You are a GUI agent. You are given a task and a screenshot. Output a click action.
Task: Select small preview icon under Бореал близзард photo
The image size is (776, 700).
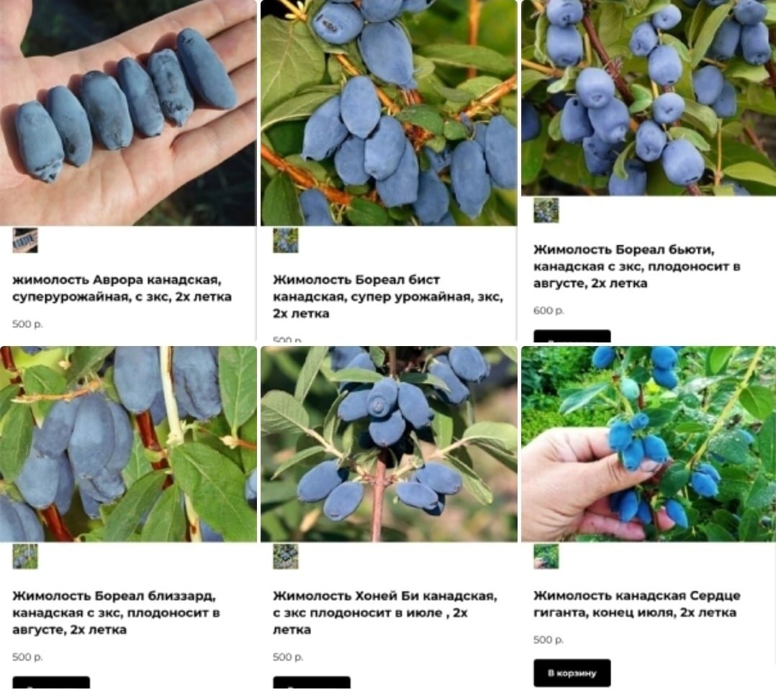click(x=25, y=557)
